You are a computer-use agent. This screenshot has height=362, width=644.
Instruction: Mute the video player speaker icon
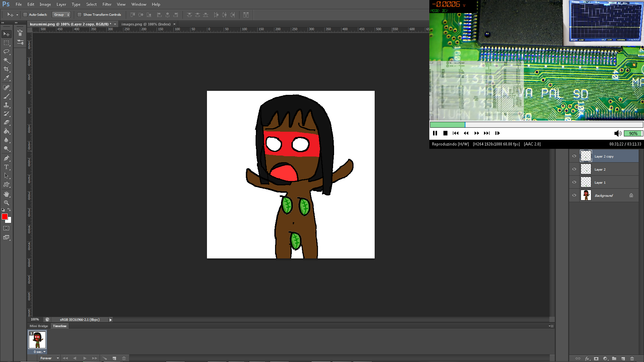[618, 133]
